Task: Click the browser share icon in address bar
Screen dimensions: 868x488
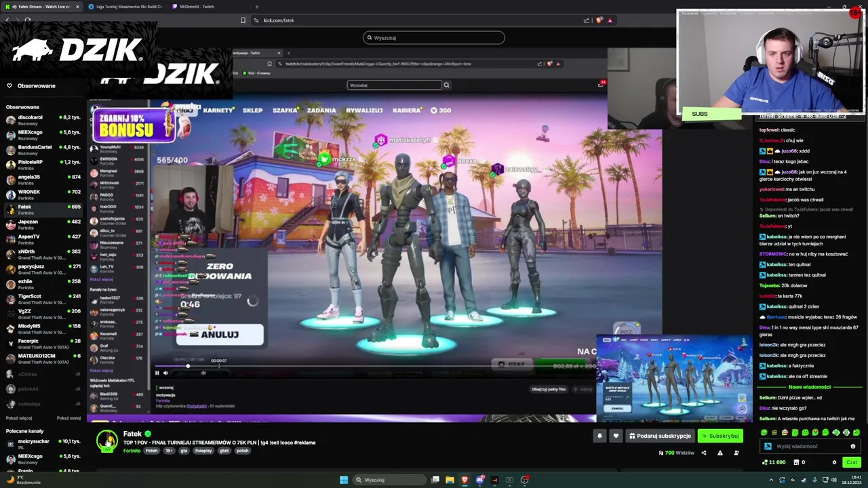Action: (587, 20)
